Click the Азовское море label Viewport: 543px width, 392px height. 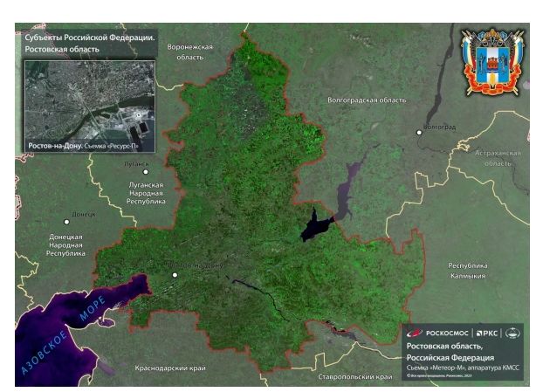[64, 336]
